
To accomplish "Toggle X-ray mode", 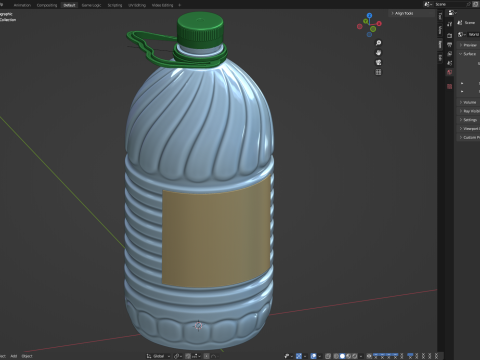I will point(328,356).
